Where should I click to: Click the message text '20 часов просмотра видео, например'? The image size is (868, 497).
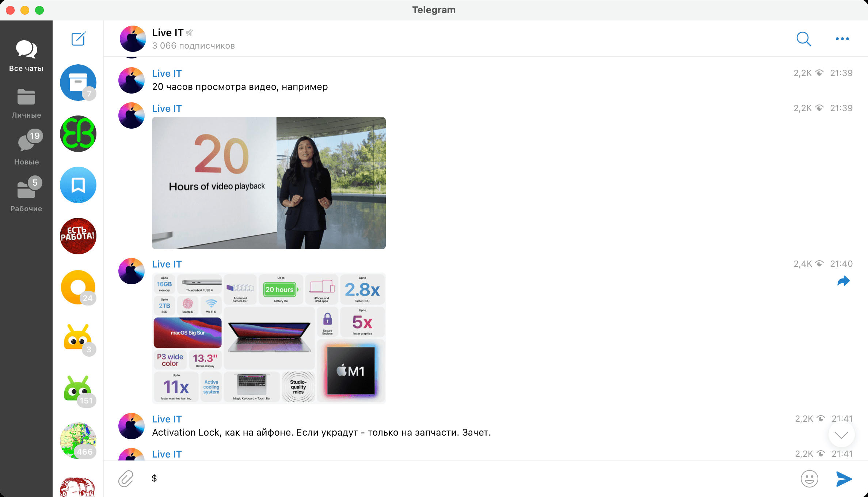[x=240, y=87]
